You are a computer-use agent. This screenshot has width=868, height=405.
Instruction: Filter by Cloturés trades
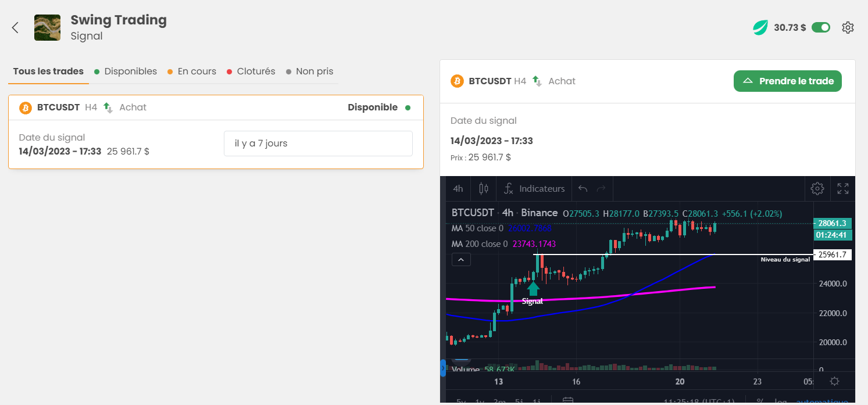tap(251, 71)
